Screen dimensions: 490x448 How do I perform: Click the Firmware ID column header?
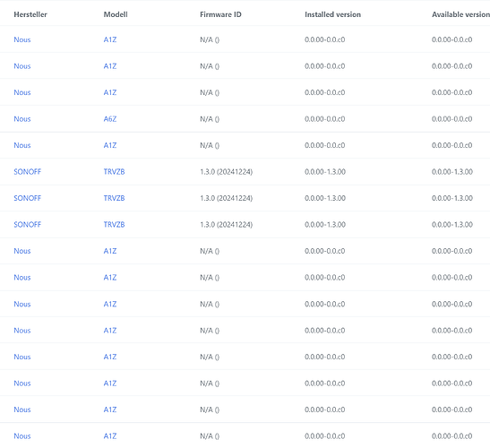(220, 14)
